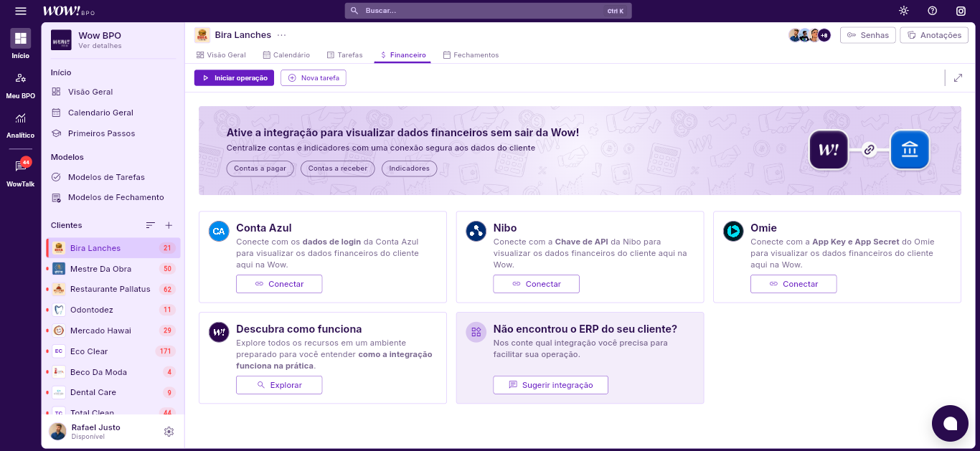The width and height of the screenshot is (980, 451).
Task: Click Contas a receber chip
Action: pyautogui.click(x=337, y=168)
